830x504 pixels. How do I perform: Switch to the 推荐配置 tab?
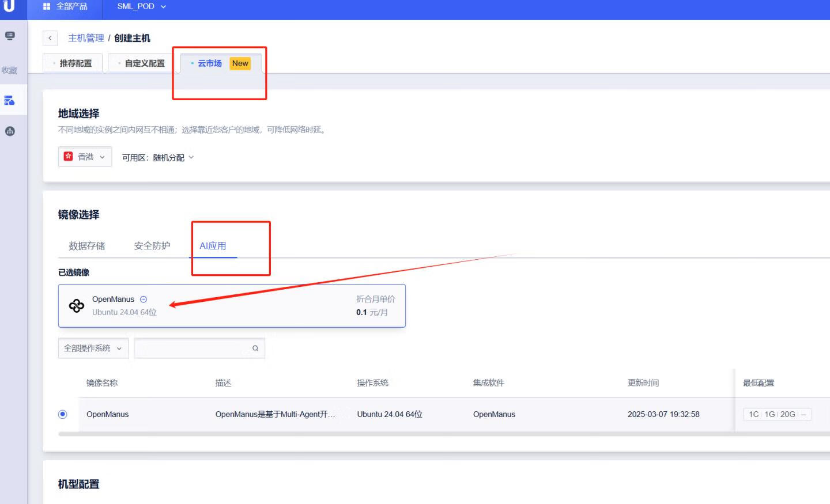pos(74,63)
